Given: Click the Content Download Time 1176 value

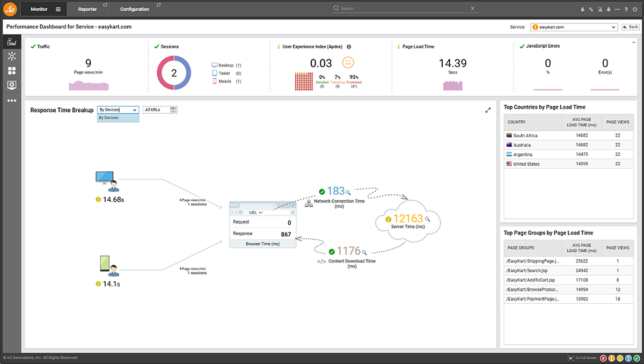Looking at the screenshot, I should [x=348, y=251].
